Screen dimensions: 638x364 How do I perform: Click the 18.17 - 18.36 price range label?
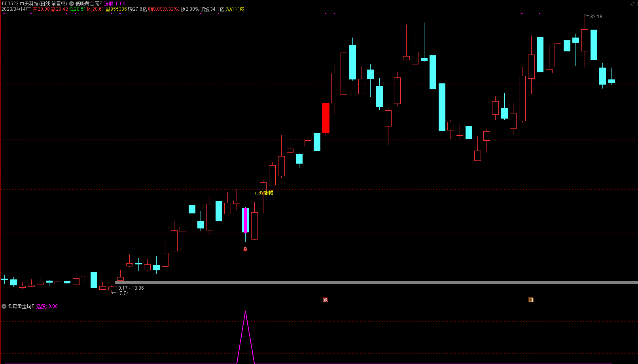click(x=130, y=288)
